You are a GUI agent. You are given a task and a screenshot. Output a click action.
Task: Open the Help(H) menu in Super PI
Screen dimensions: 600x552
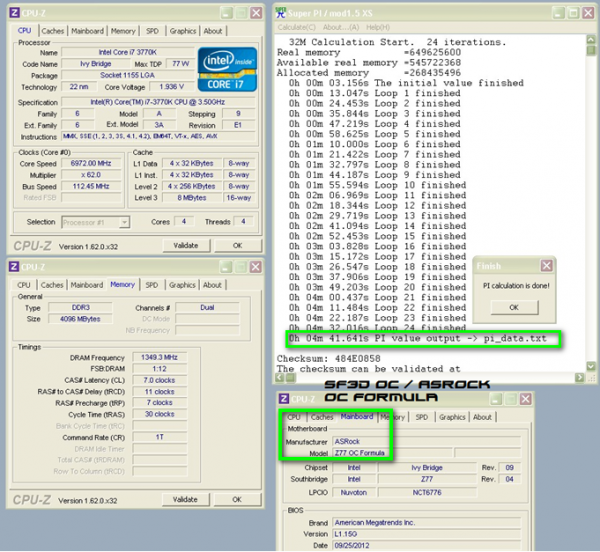pos(378,27)
